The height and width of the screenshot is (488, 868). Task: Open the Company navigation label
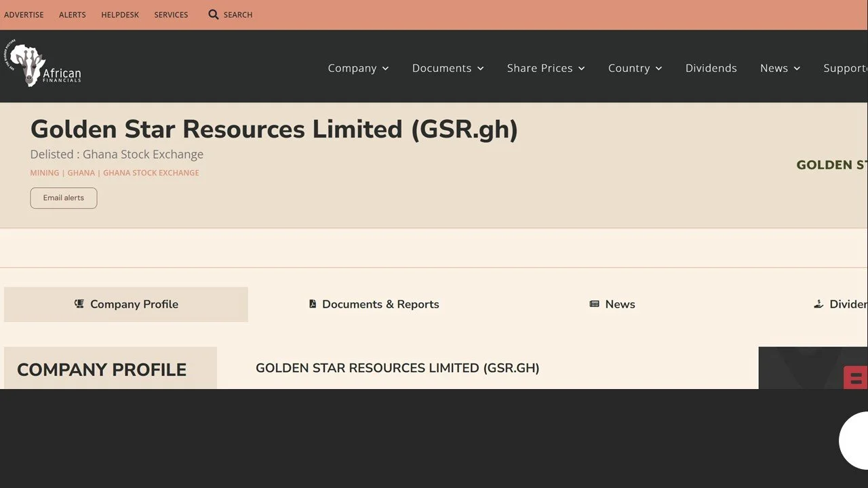click(x=352, y=68)
